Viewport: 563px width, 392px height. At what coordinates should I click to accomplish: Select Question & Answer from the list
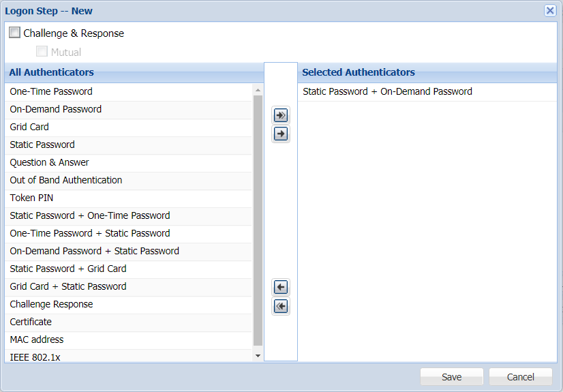[x=49, y=162]
